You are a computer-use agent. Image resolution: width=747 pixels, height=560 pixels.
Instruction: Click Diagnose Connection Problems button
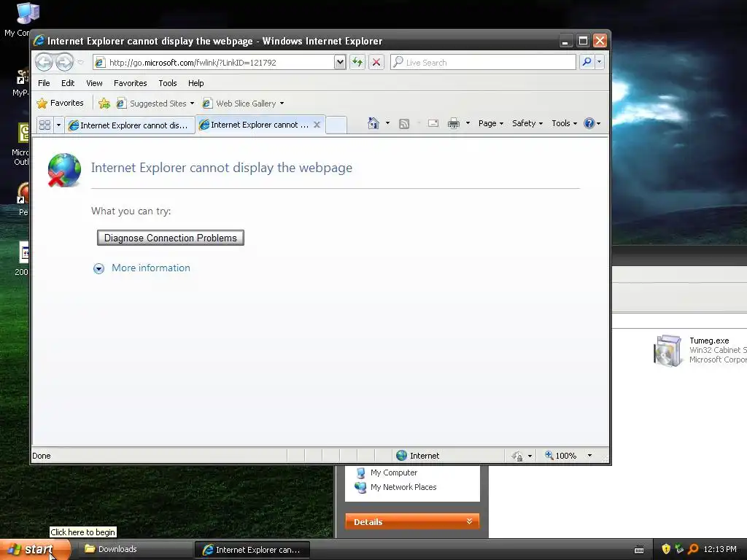click(x=171, y=238)
